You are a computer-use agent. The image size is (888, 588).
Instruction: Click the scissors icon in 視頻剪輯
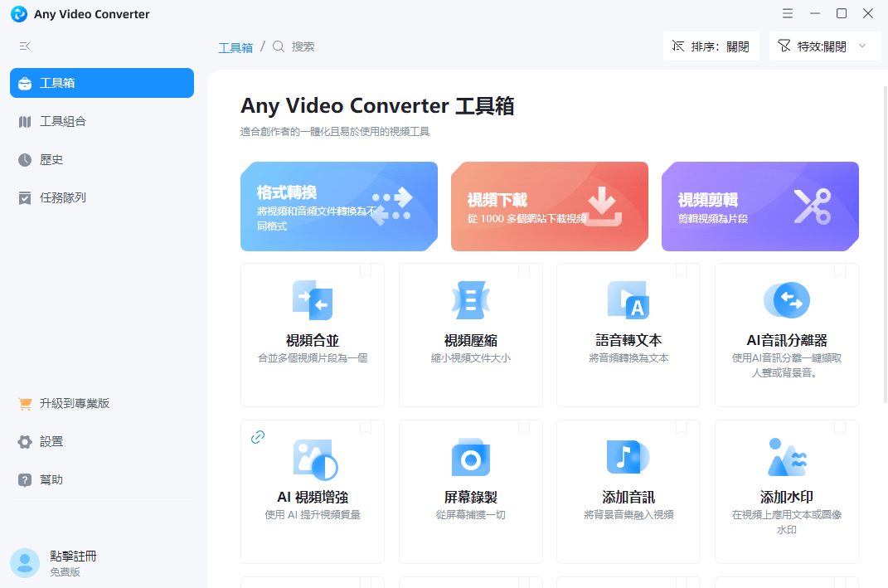813,207
